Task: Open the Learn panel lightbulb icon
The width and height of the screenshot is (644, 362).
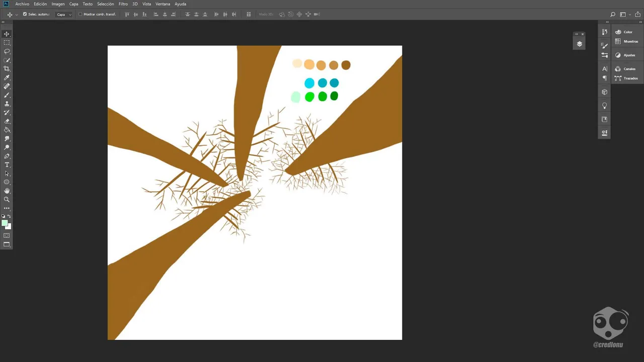Action: coord(604,106)
